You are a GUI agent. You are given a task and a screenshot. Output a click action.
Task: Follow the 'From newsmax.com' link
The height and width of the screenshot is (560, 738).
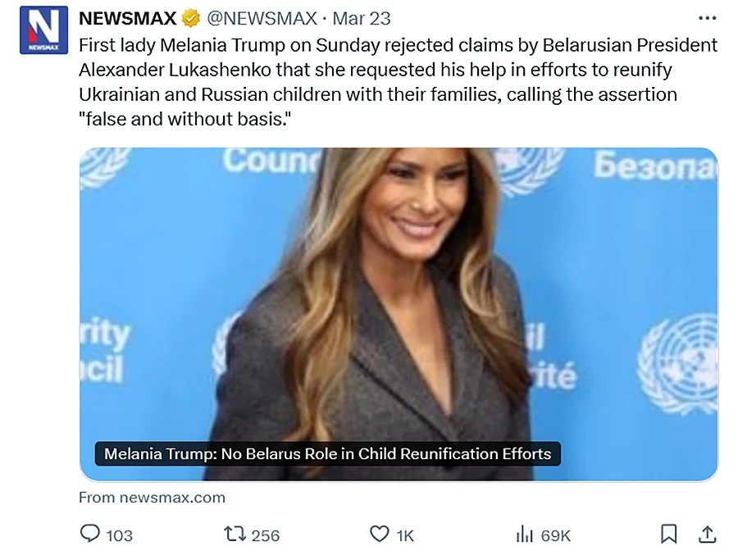tap(152, 497)
